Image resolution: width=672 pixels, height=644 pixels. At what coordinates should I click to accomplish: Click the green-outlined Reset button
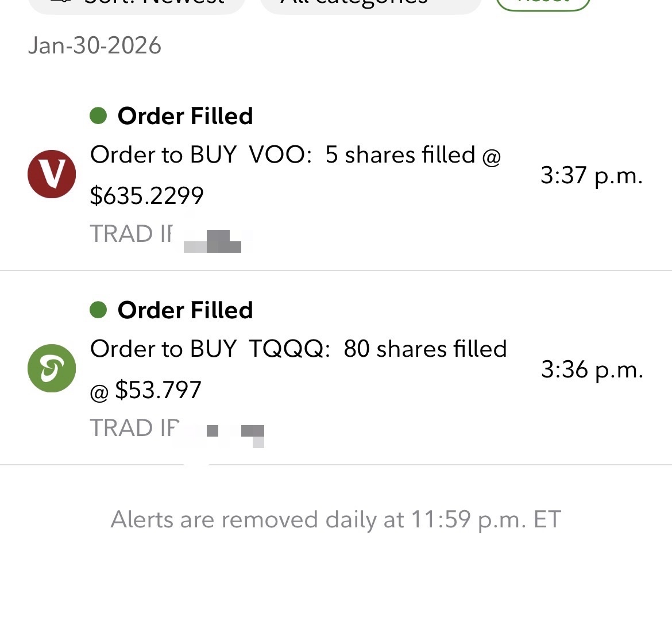pos(543,3)
